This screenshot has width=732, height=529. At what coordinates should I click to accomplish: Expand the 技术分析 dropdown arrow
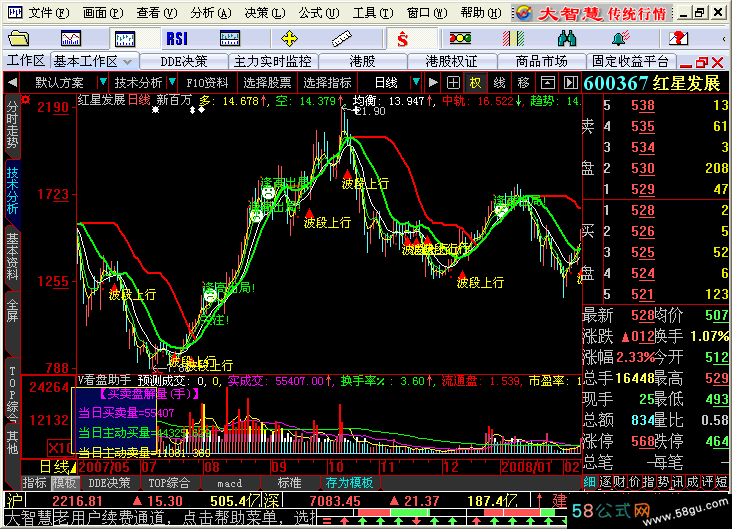[x=172, y=83]
